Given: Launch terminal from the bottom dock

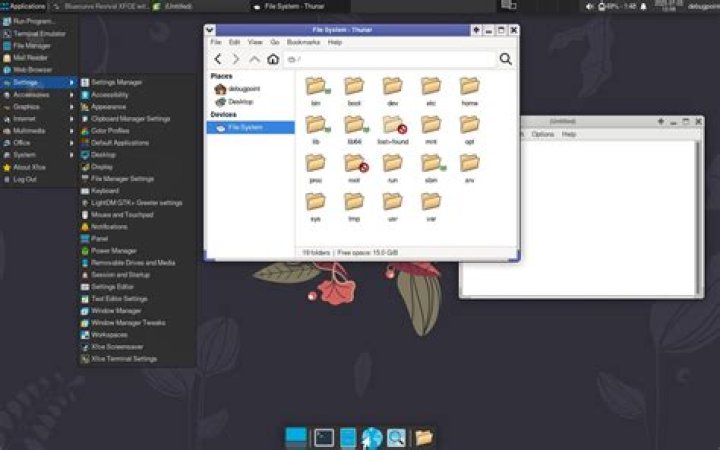Looking at the screenshot, I should coord(323,437).
